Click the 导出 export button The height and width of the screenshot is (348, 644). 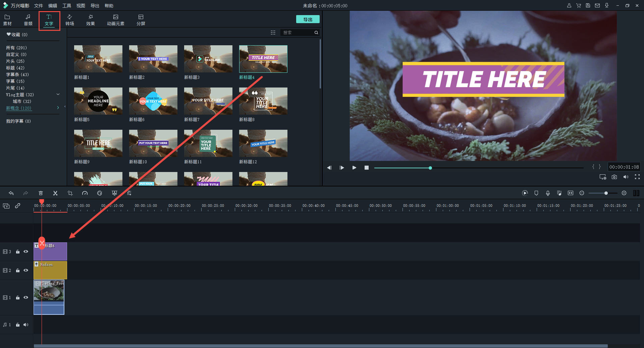click(x=308, y=19)
